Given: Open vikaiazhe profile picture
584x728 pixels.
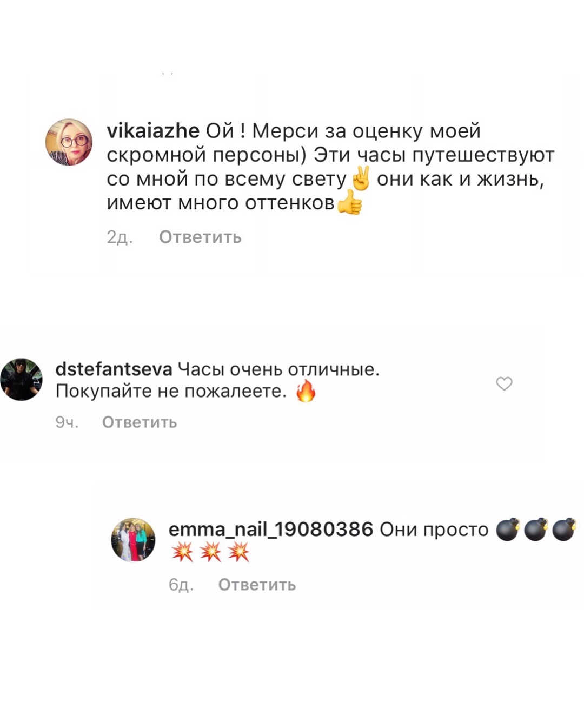Looking at the screenshot, I should tap(69, 142).
